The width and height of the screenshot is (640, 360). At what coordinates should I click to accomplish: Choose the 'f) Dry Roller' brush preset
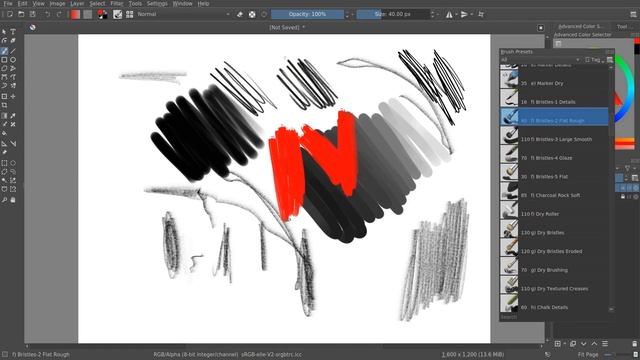pyautogui.click(x=554, y=210)
